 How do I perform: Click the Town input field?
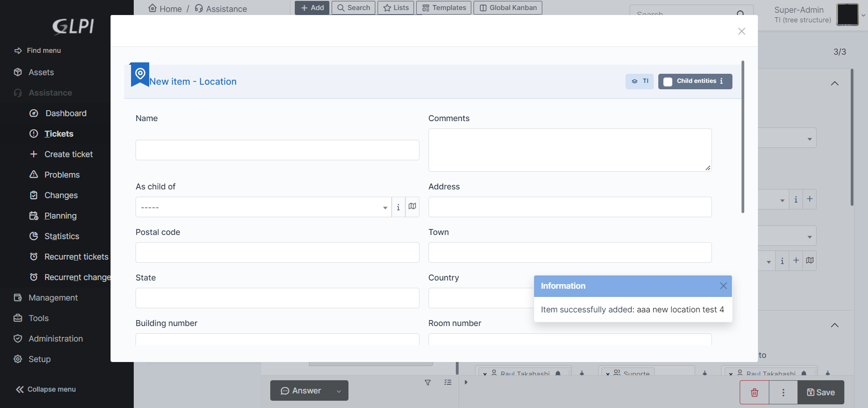[x=570, y=252]
